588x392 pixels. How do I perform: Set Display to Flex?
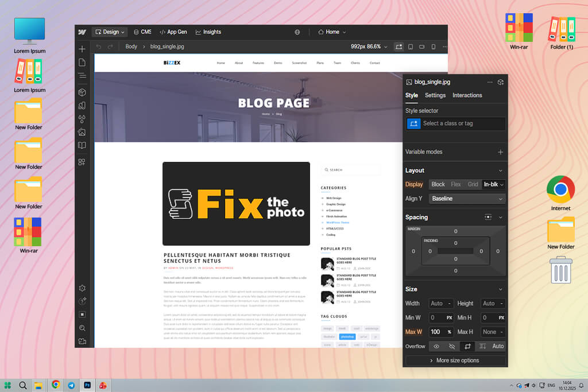tap(455, 184)
